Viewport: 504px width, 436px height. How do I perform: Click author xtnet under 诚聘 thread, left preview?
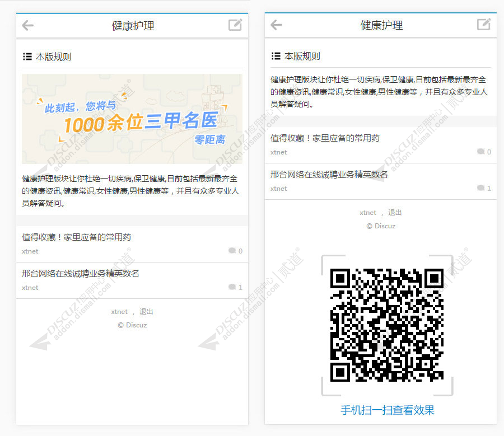(30, 288)
